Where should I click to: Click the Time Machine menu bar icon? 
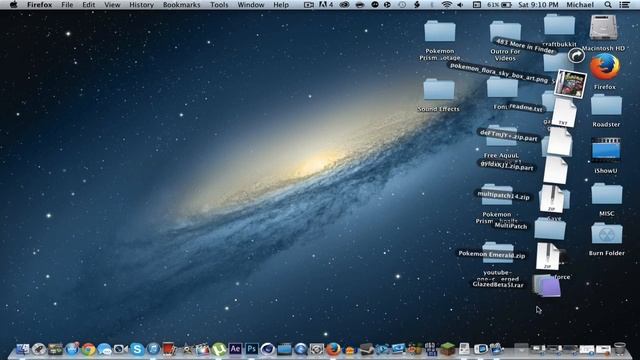[402, 5]
